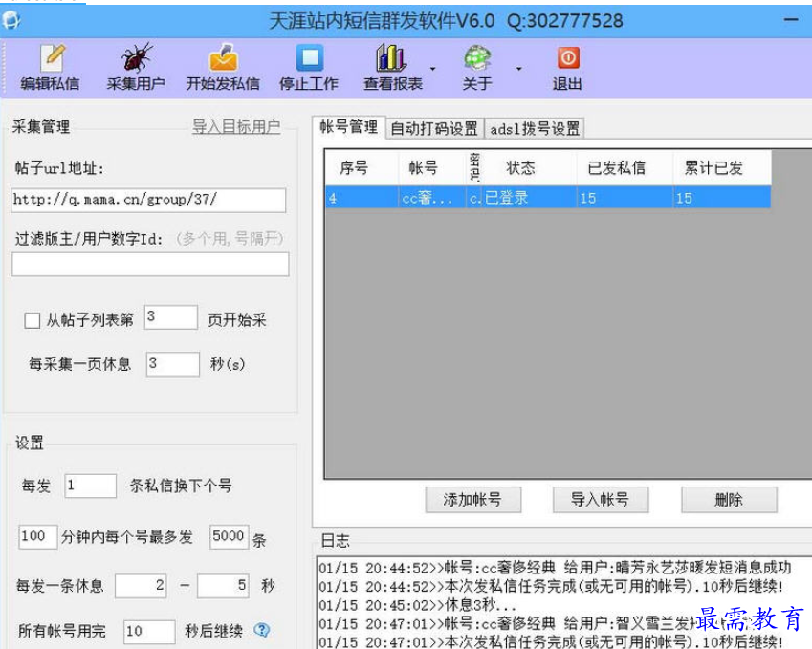Click the blue help question mark icon
The image size is (812, 649).
click(262, 630)
